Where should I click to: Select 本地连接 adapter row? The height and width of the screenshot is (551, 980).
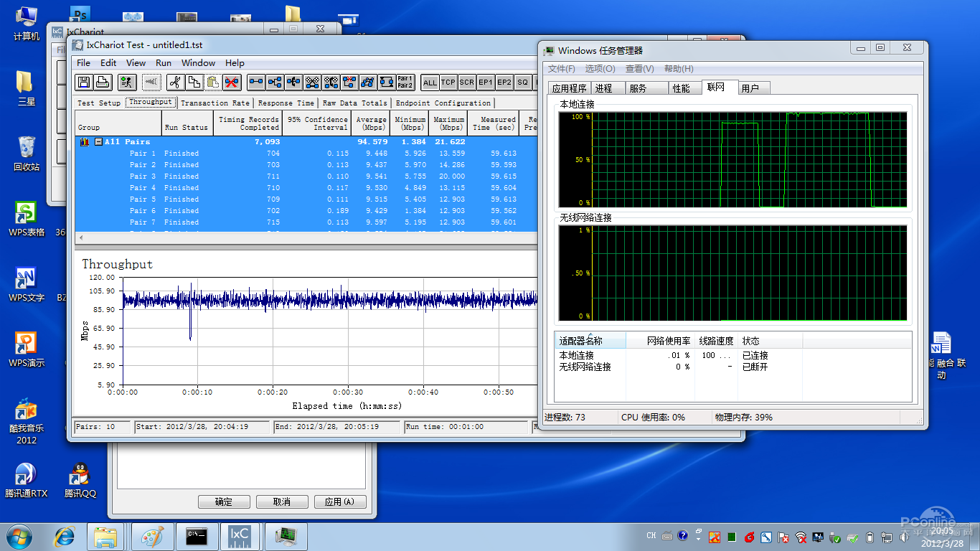(733, 355)
